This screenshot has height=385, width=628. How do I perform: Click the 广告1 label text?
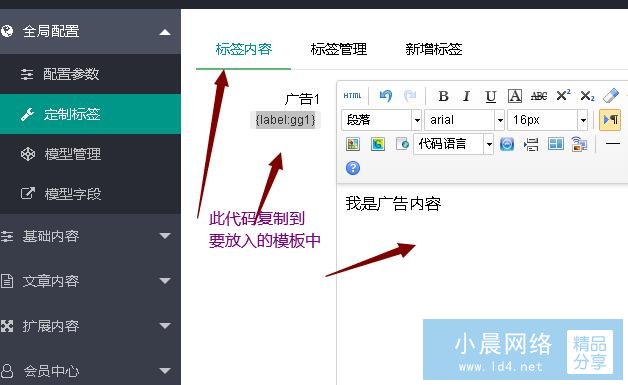coord(302,99)
